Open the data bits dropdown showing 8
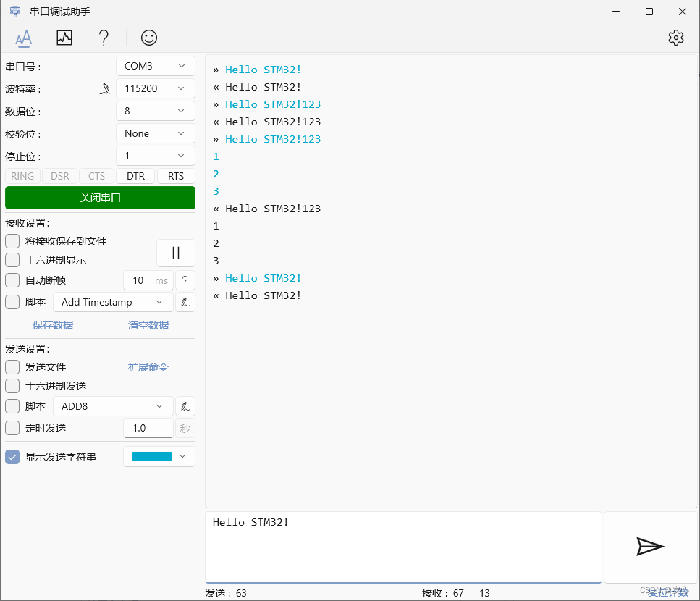Screen dimensions: 700x601 tap(156, 111)
